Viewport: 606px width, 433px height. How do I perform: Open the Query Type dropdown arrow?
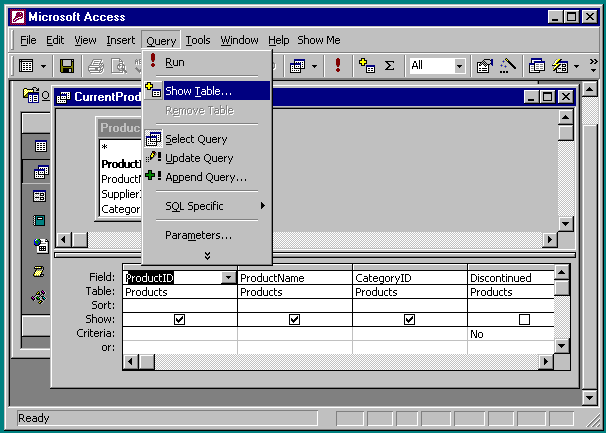pos(315,66)
